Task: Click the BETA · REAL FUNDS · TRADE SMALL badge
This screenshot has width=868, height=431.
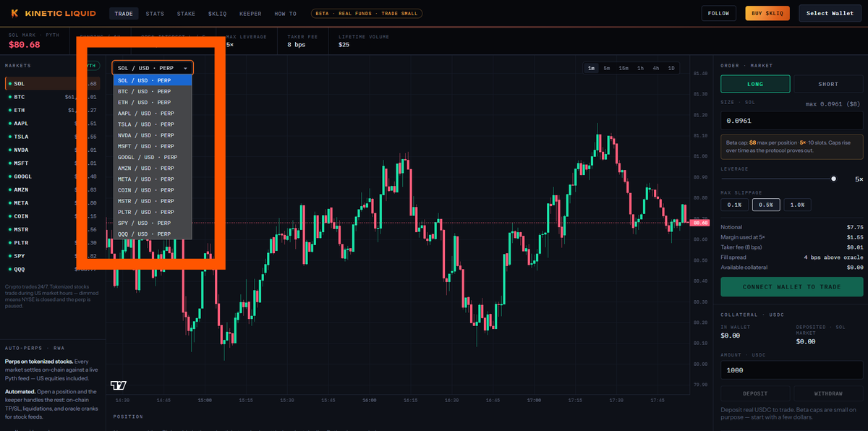Action: coord(367,14)
